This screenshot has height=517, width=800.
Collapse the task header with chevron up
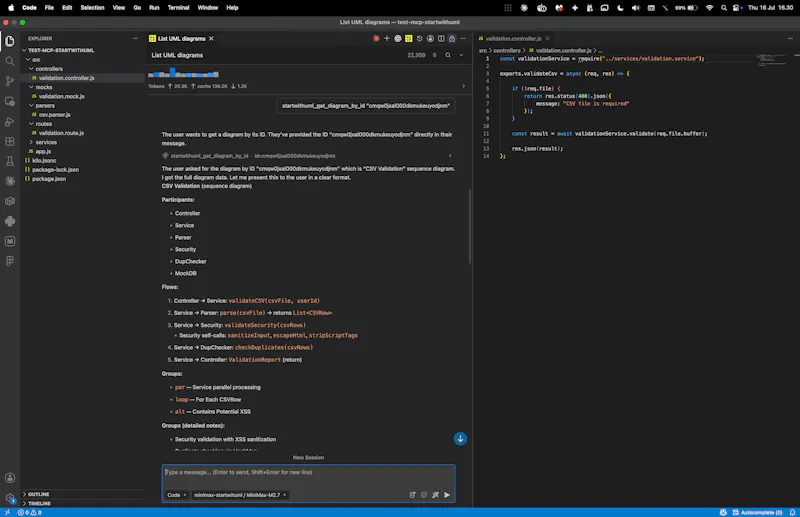pos(461,55)
